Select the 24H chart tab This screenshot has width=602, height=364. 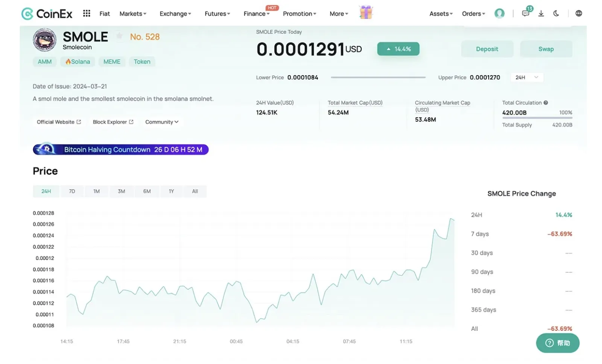(x=46, y=191)
